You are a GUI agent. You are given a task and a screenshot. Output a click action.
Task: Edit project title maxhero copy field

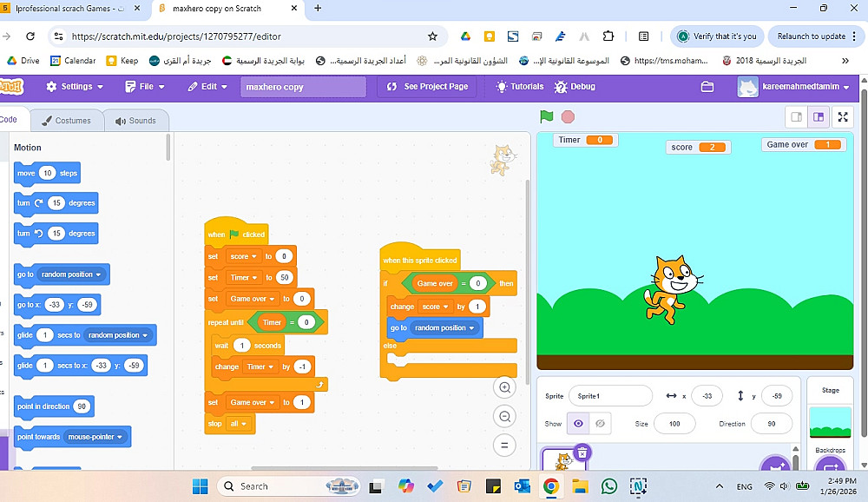pyautogui.click(x=303, y=87)
